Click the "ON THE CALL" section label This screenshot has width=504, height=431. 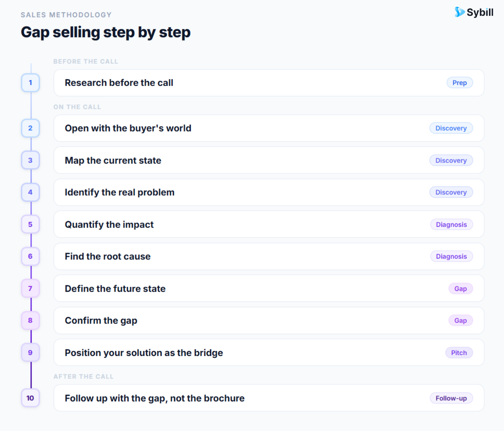point(77,107)
